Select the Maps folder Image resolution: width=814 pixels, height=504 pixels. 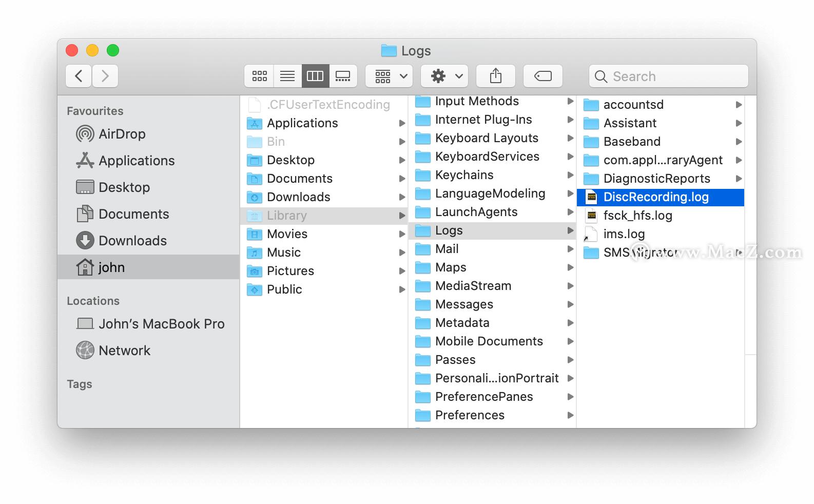(492, 268)
